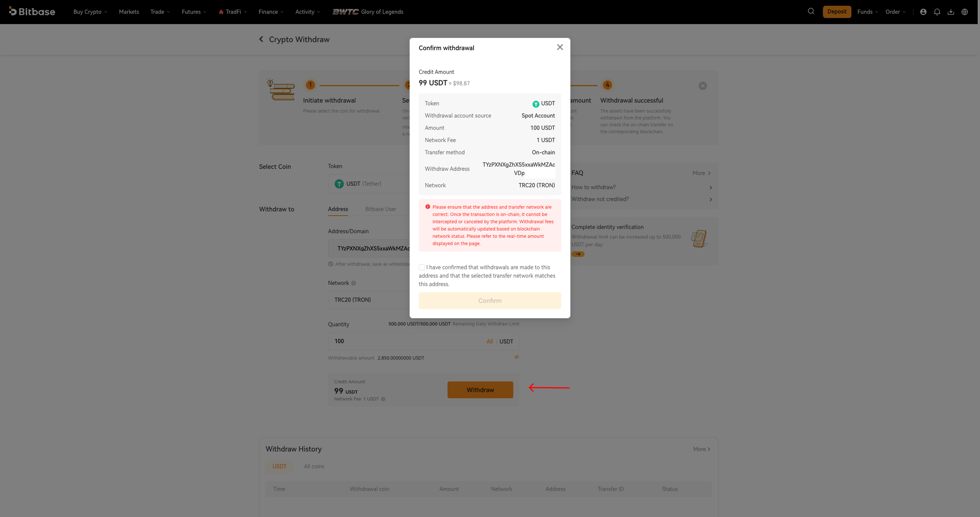Select the Address tab

pyautogui.click(x=338, y=209)
